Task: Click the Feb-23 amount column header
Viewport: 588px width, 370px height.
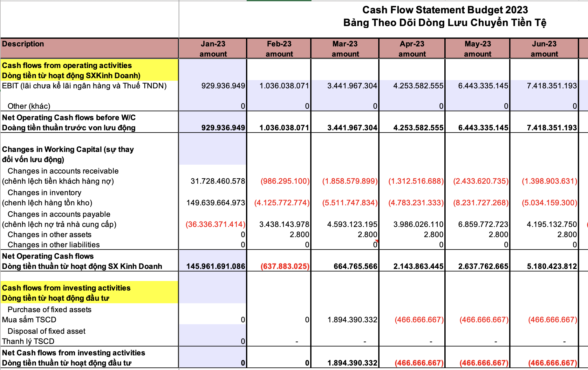Action: (x=279, y=49)
